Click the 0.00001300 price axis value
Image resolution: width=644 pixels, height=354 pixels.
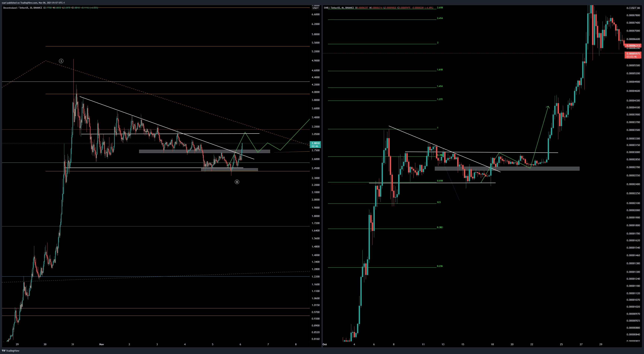click(633, 272)
